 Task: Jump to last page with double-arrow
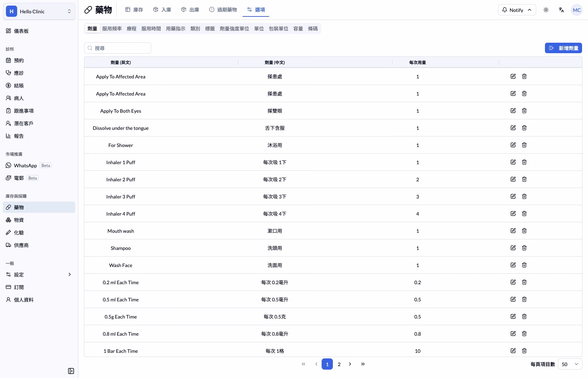click(363, 364)
